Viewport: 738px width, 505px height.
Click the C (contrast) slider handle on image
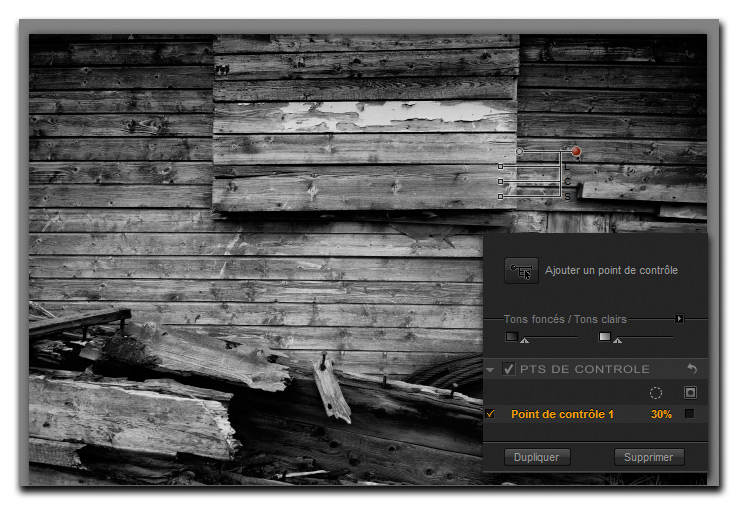(500, 182)
